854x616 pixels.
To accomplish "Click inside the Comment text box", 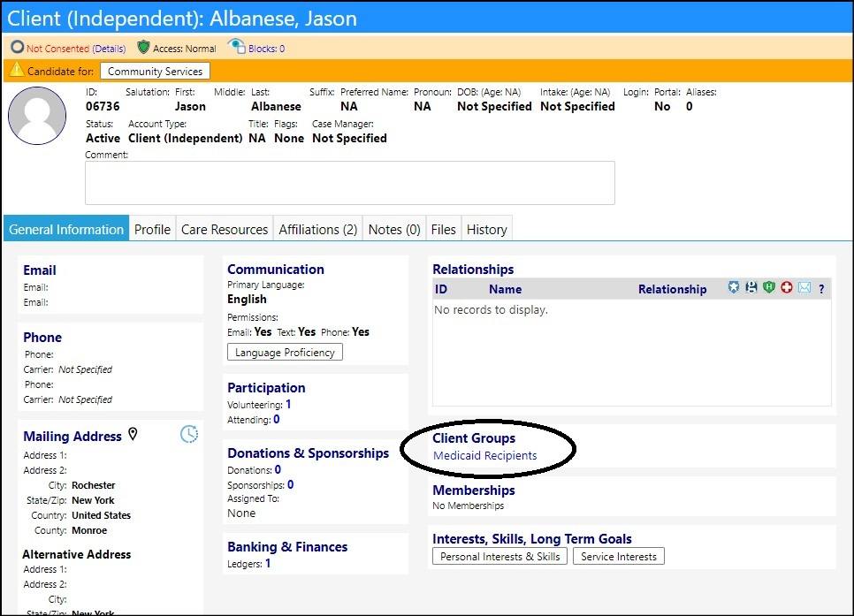I will coord(350,183).
